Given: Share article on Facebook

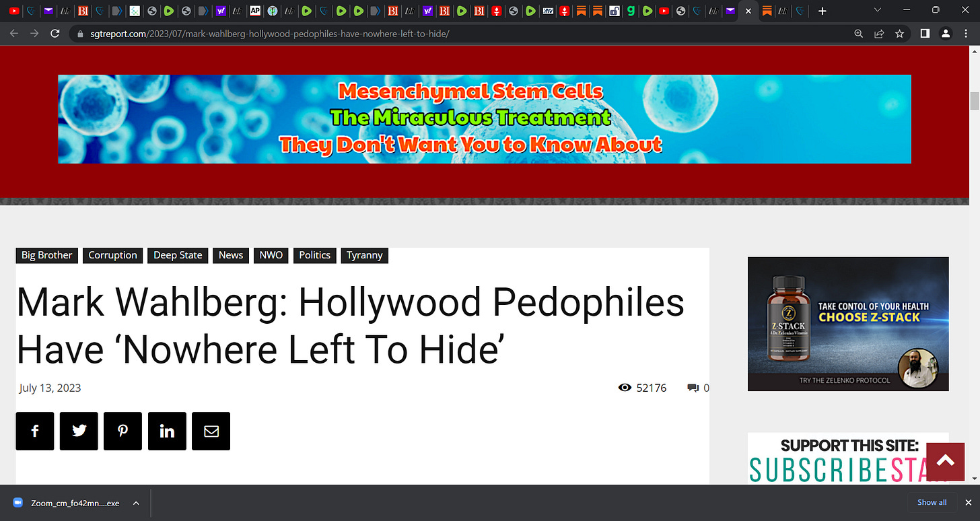Looking at the screenshot, I should pos(35,431).
